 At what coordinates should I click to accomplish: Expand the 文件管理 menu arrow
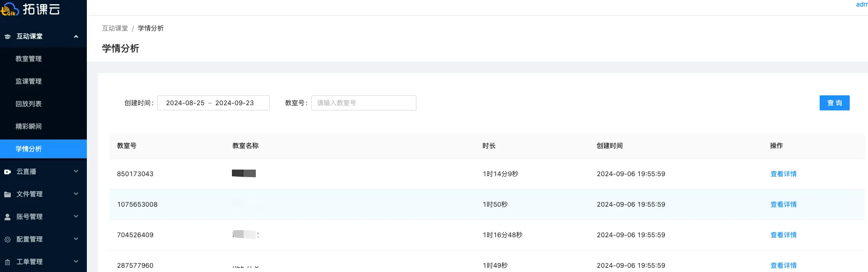pos(76,194)
